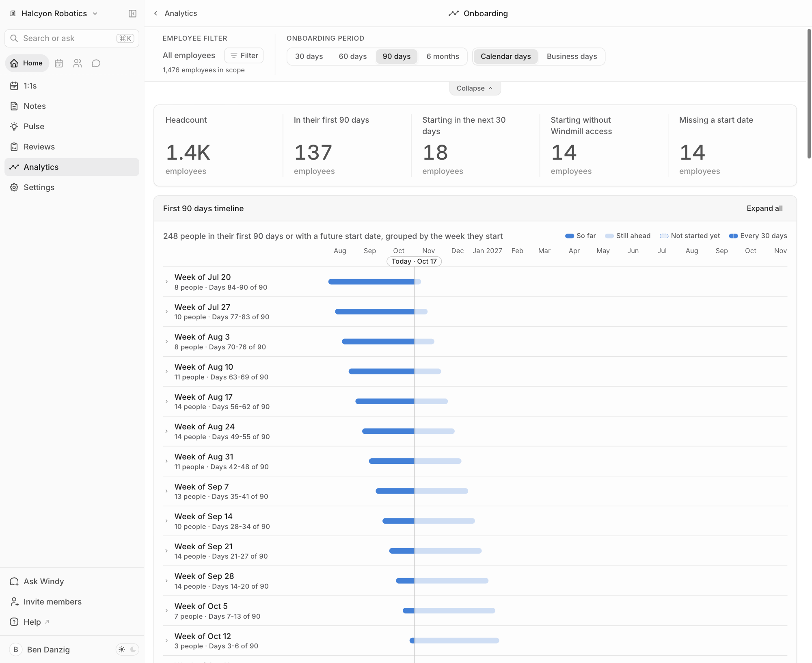
Task: Open Pulse in the sidebar
Action: (72, 126)
